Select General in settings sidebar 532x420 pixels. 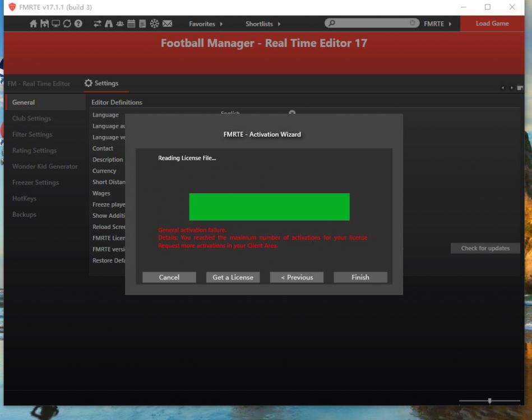[24, 102]
